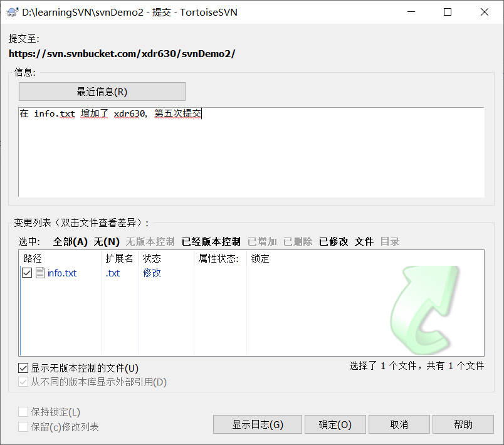Disable 显示无版本控制的文件(U) option
The width and height of the screenshot is (504, 445).
pyautogui.click(x=23, y=368)
